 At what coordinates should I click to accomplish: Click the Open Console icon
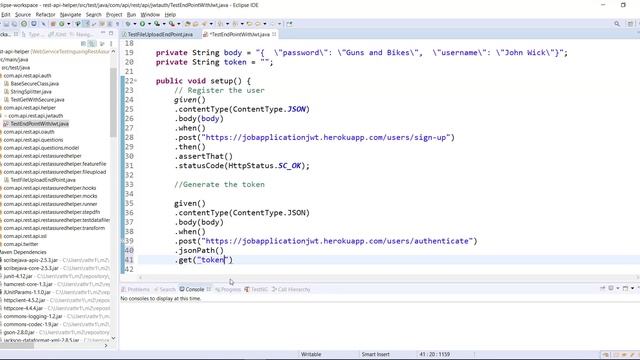pyautogui.click(x=625, y=288)
